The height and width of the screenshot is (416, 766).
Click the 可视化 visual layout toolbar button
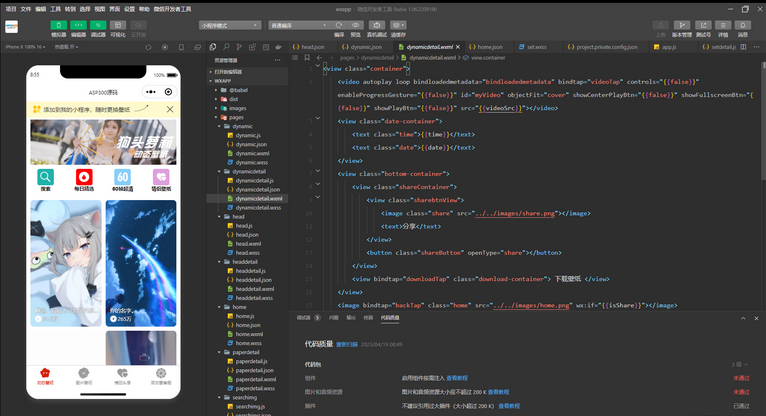point(118,25)
